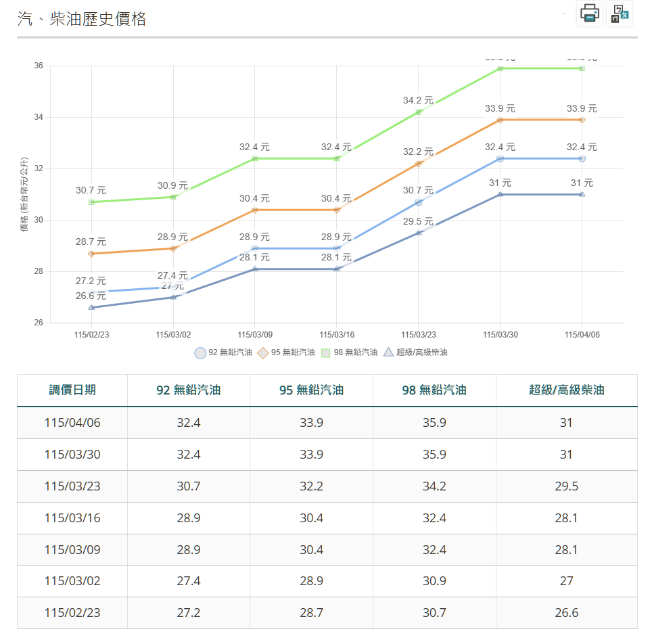Click the 超級/高級柴油 table column header
Viewport: 652px width, 644px height.
coord(566,390)
